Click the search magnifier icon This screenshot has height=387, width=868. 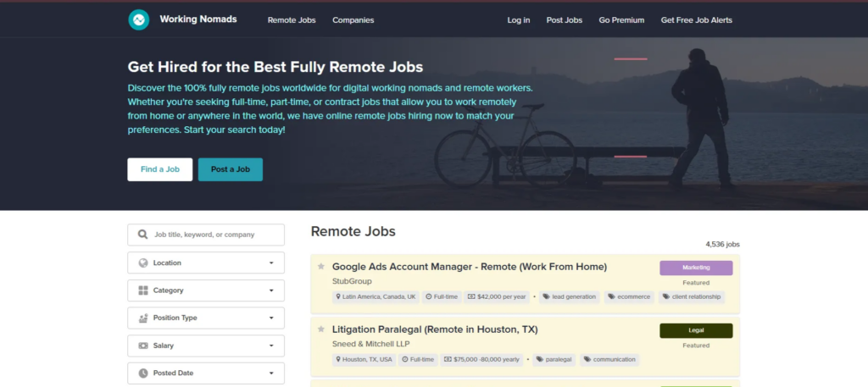pyautogui.click(x=143, y=235)
